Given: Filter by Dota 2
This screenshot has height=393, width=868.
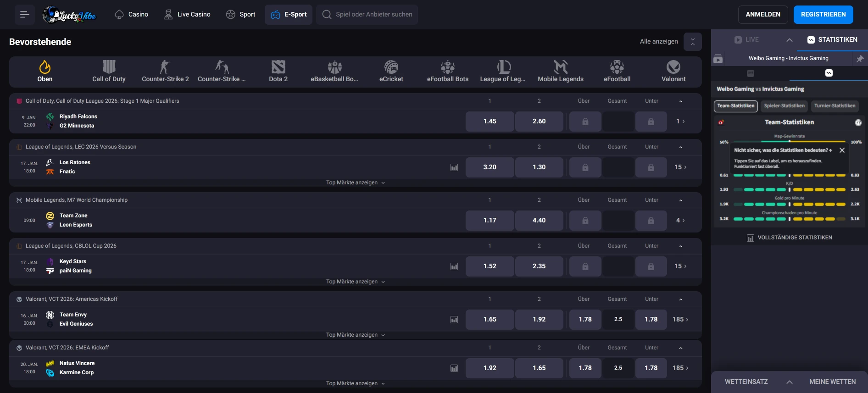Looking at the screenshot, I should pos(278,72).
